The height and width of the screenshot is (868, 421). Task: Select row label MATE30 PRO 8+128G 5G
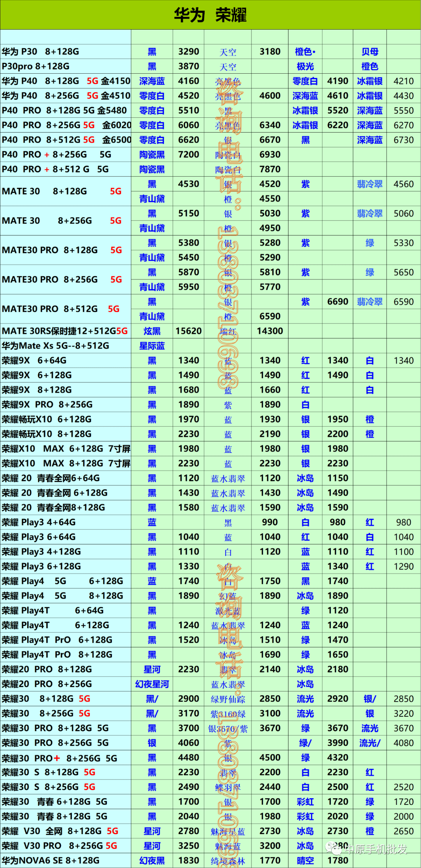click(62, 250)
